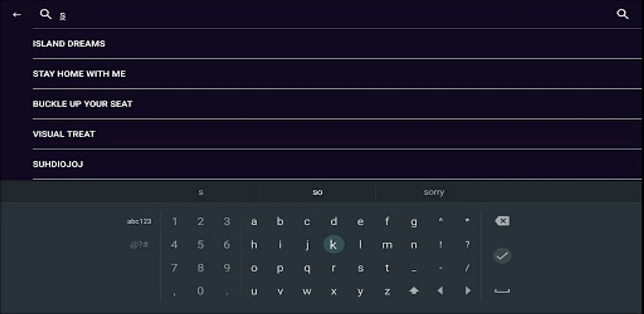The image size is (644, 314).
Task: Confirm input with the checkmark key
Action: point(502,256)
